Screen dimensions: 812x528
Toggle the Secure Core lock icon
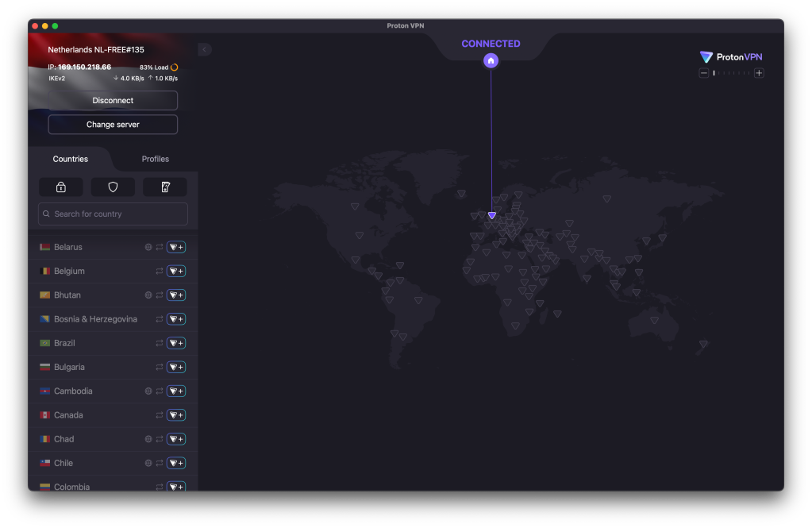[60, 187]
